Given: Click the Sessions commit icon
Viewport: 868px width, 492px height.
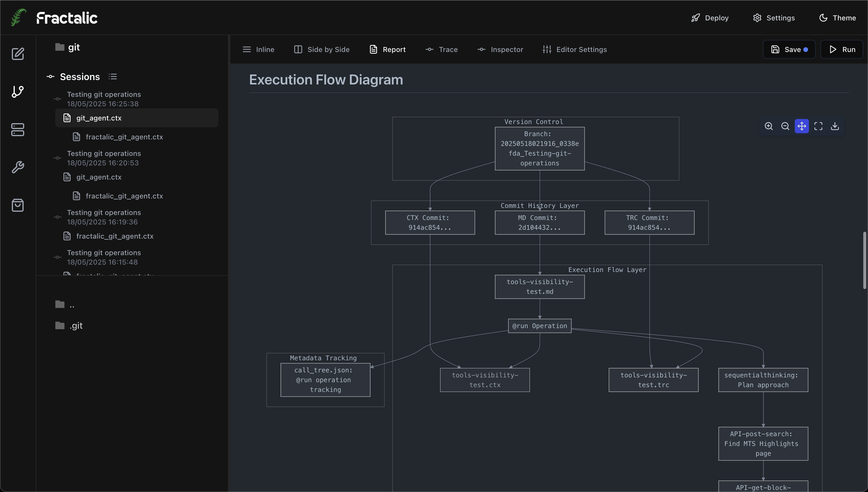Looking at the screenshot, I should click(x=50, y=77).
